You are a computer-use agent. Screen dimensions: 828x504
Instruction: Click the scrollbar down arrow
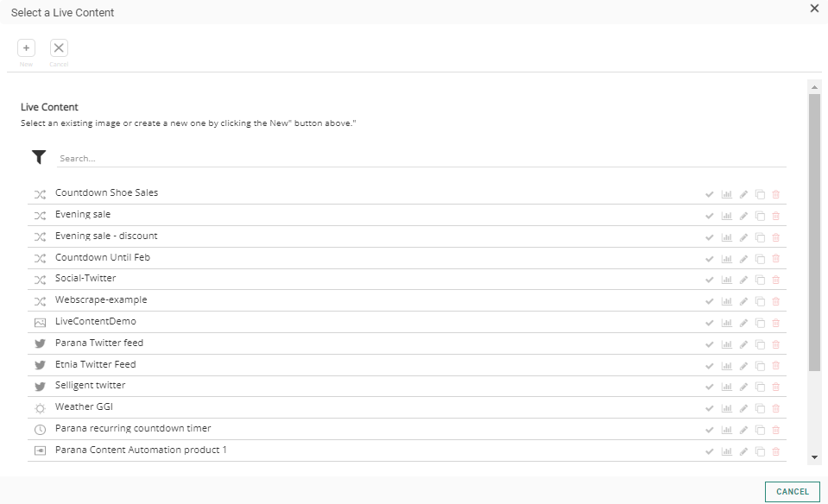[814, 457]
